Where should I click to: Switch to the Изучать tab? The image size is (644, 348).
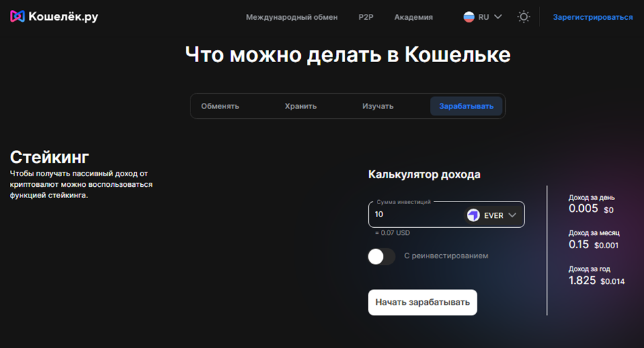[x=378, y=106]
